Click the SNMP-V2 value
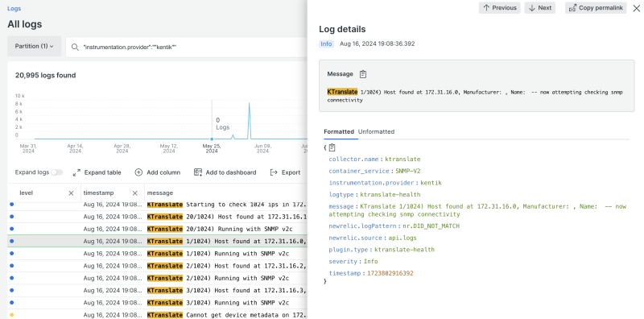The height and width of the screenshot is (319, 644). (x=408, y=172)
